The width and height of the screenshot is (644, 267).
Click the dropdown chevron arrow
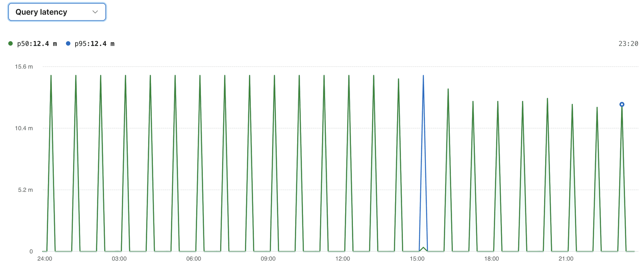click(x=95, y=12)
